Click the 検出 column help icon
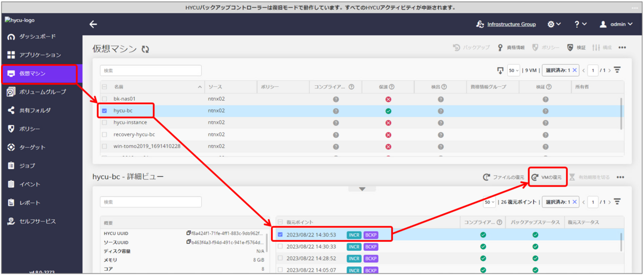 click(x=444, y=86)
